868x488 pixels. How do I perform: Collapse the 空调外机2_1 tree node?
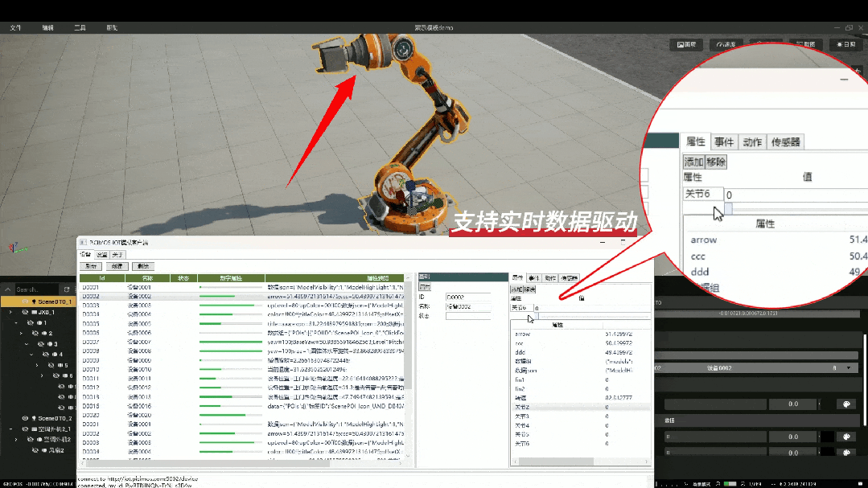tap(10, 429)
